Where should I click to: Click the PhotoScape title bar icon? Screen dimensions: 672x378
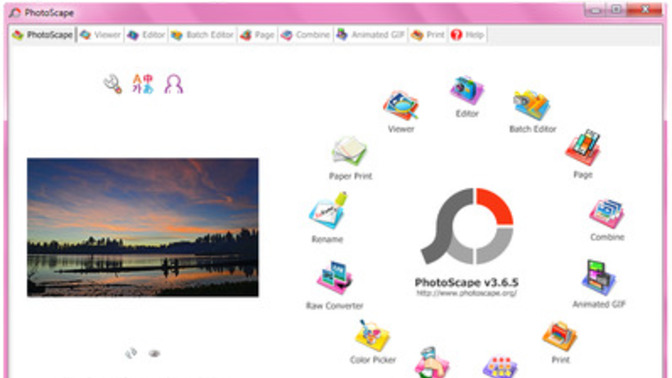click(15, 12)
